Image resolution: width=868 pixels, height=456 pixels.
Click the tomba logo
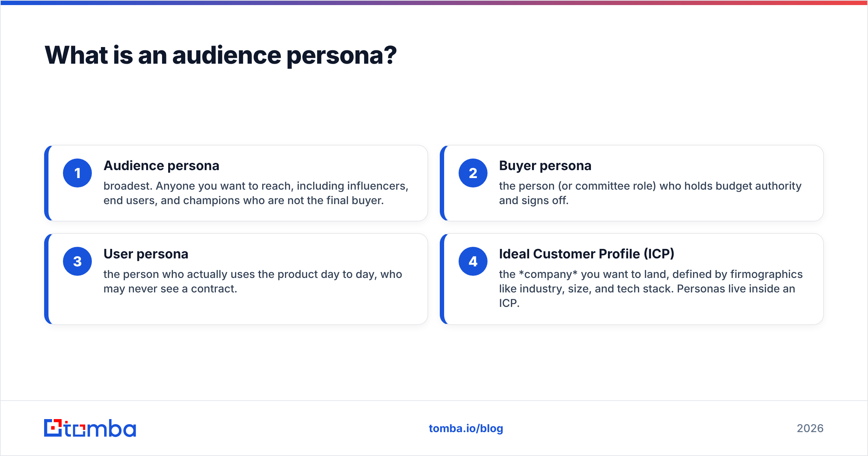[x=90, y=428]
